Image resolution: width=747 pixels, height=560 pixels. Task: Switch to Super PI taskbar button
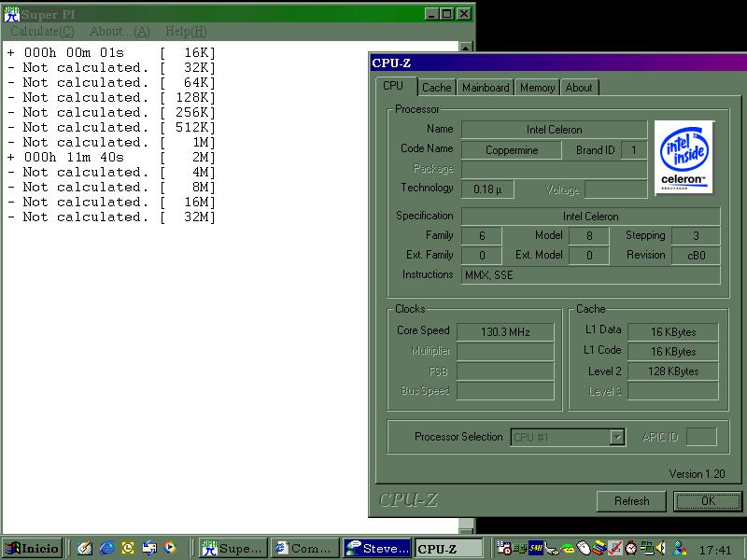click(x=232, y=549)
